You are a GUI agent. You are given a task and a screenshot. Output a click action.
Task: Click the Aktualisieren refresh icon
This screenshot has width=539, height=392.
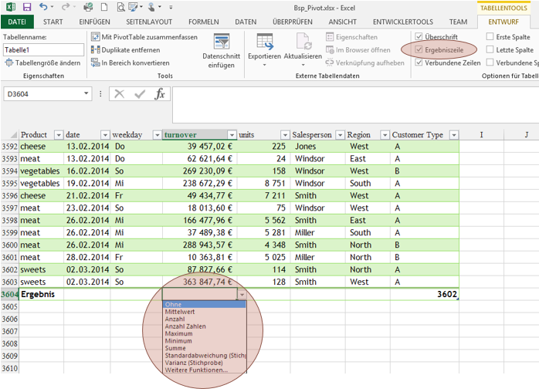click(303, 46)
